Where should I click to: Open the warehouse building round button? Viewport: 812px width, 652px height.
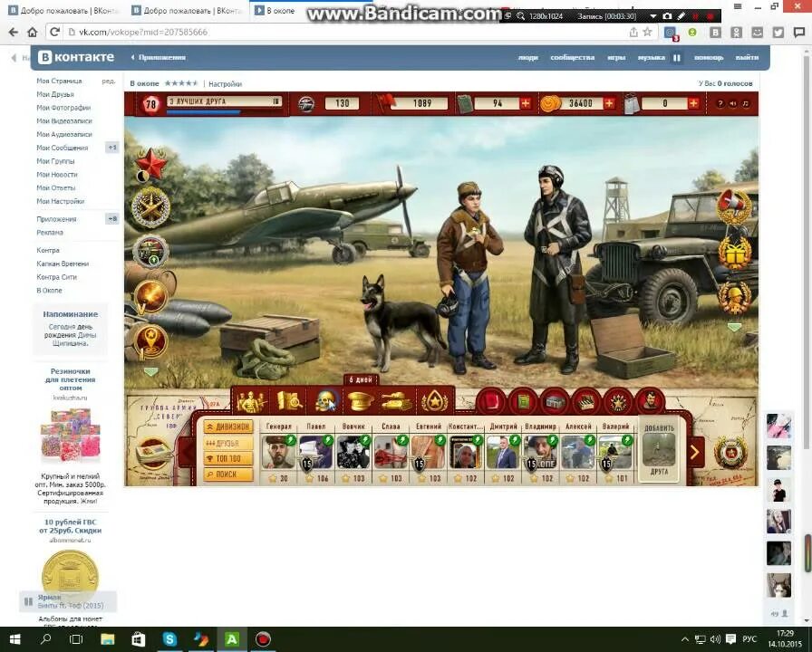pyautogui.click(x=556, y=401)
